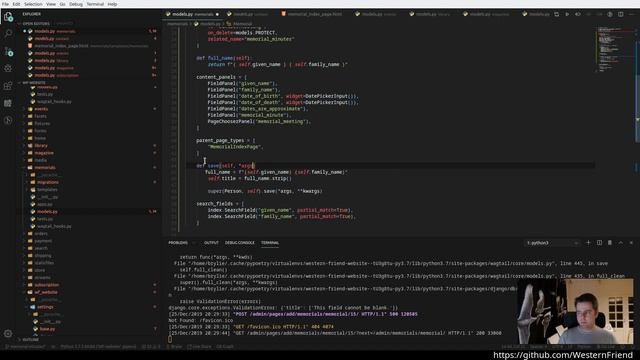The height and width of the screenshot is (360, 640).
Task: Click the bottom circular activity bar icon
Action: 8,120
